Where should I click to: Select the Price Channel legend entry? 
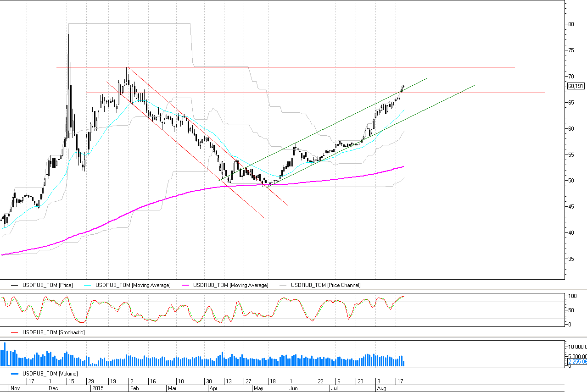point(325,285)
